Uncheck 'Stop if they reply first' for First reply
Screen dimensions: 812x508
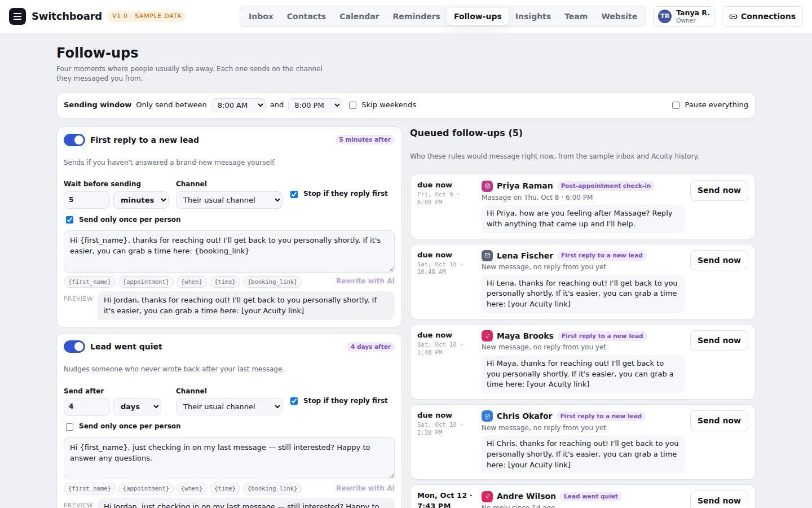coord(294,194)
